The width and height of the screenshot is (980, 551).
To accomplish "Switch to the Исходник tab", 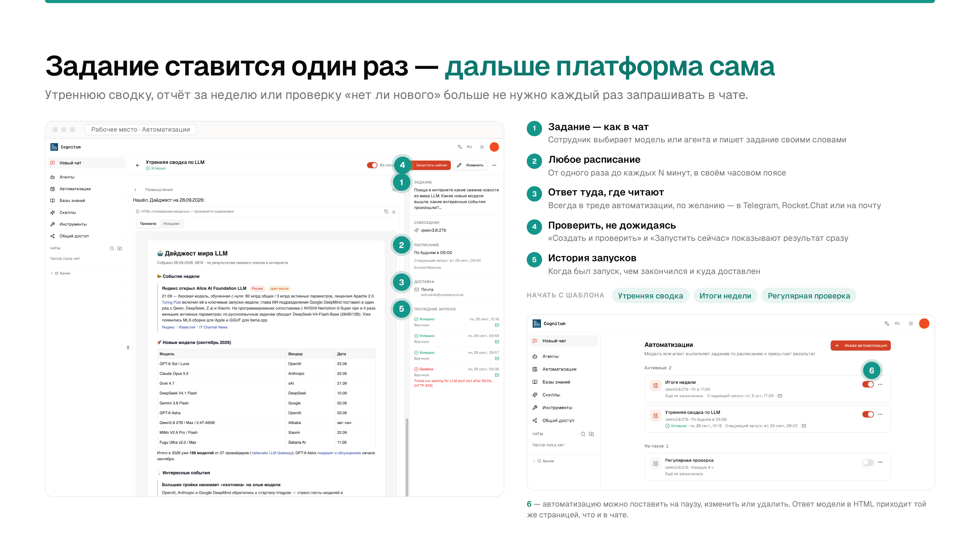I will pos(171,224).
